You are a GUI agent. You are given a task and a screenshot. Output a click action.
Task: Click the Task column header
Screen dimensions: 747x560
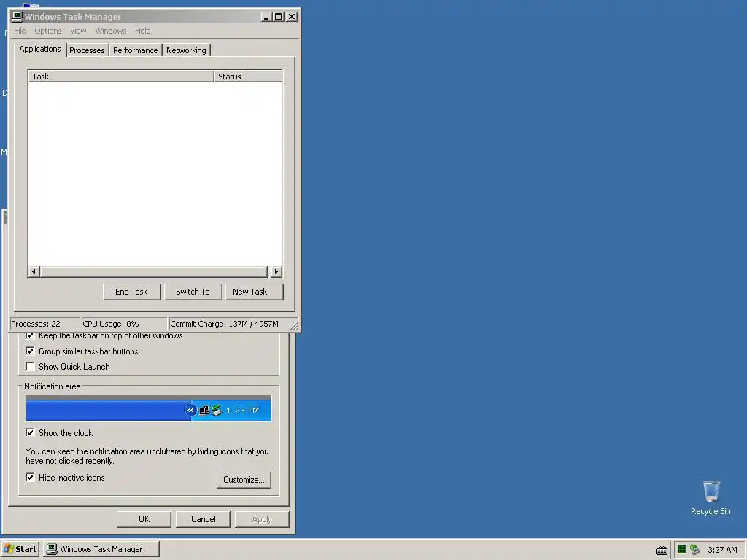point(121,76)
